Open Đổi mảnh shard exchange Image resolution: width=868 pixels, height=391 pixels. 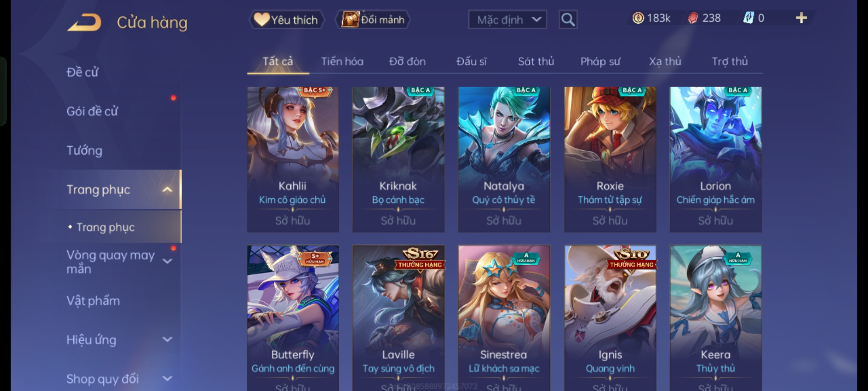click(x=373, y=20)
